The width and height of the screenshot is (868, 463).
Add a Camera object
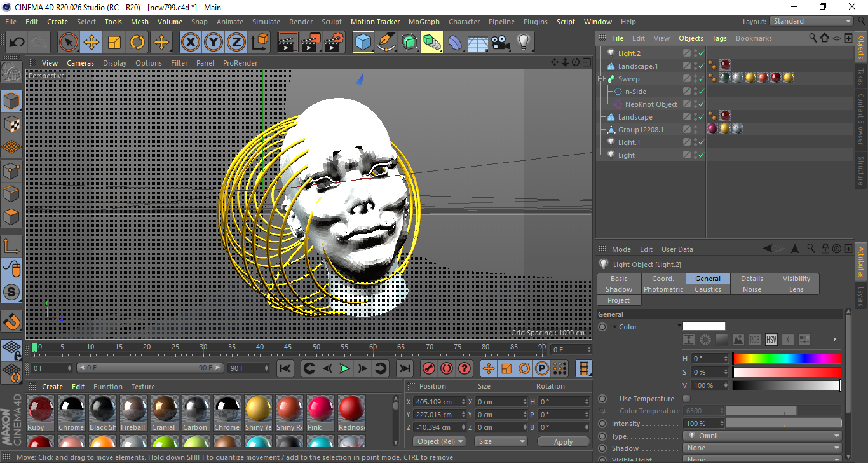[x=500, y=43]
